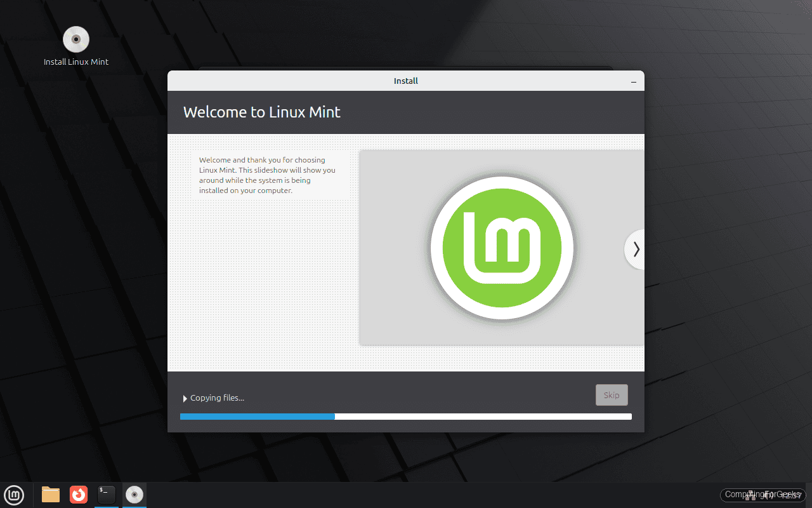Click the ComputingForGeeks tray area

[x=762, y=495]
